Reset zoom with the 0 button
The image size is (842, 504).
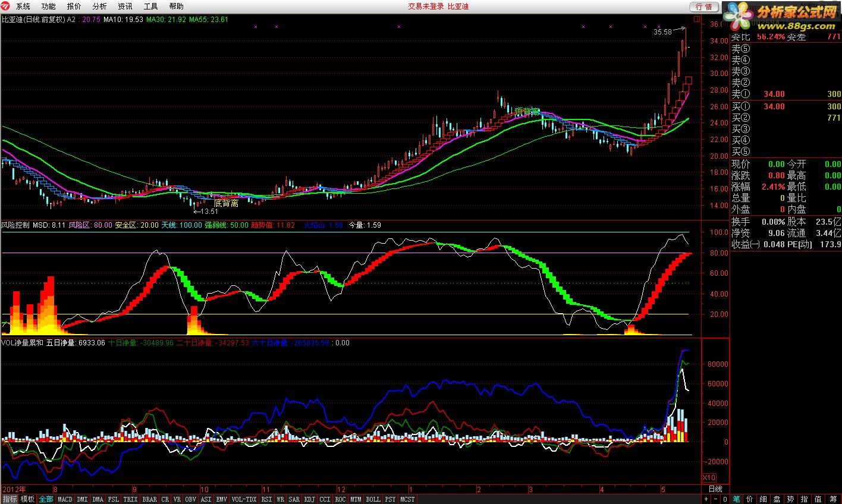(725, 499)
